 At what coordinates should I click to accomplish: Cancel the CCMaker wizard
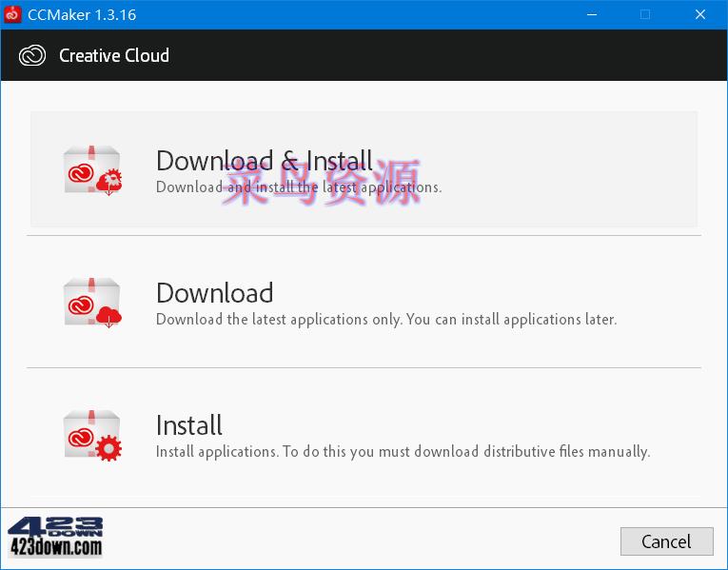click(x=666, y=541)
